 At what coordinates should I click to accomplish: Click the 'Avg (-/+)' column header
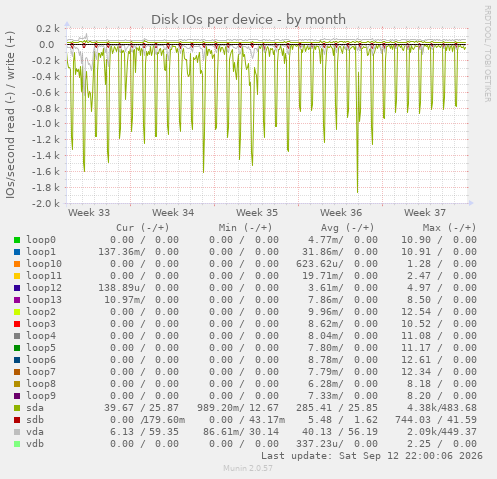click(x=348, y=228)
